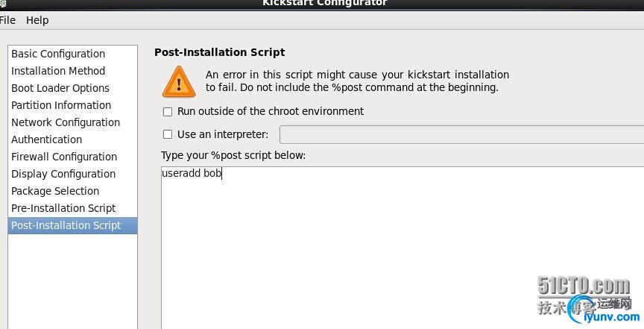Open the File menu
Image resolution: width=644 pixels, height=329 pixels.
(x=7, y=20)
